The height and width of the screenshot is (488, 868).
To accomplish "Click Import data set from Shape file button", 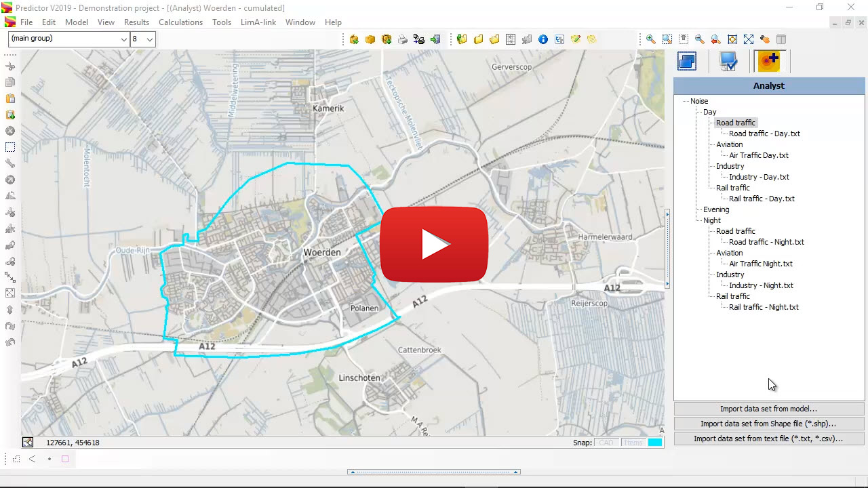I will click(768, 424).
